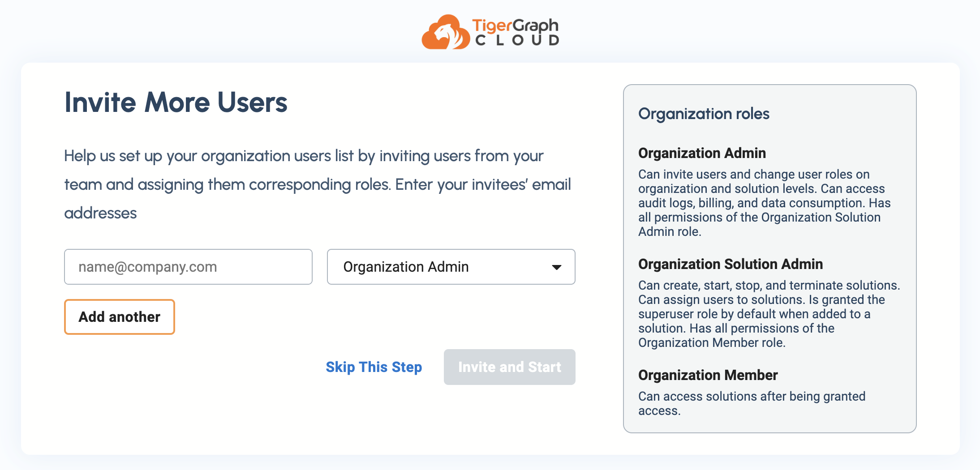Click the dropdown caret arrow in role selector

click(556, 267)
